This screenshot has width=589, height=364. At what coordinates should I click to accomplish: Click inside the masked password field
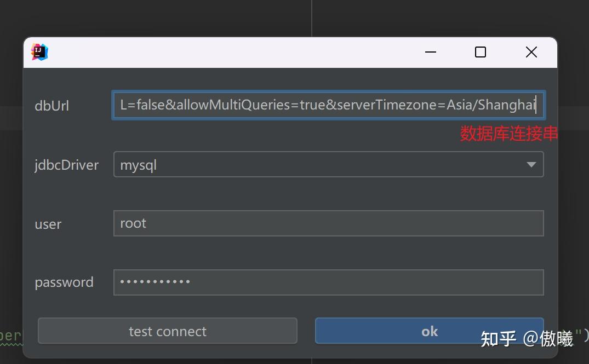pos(328,282)
